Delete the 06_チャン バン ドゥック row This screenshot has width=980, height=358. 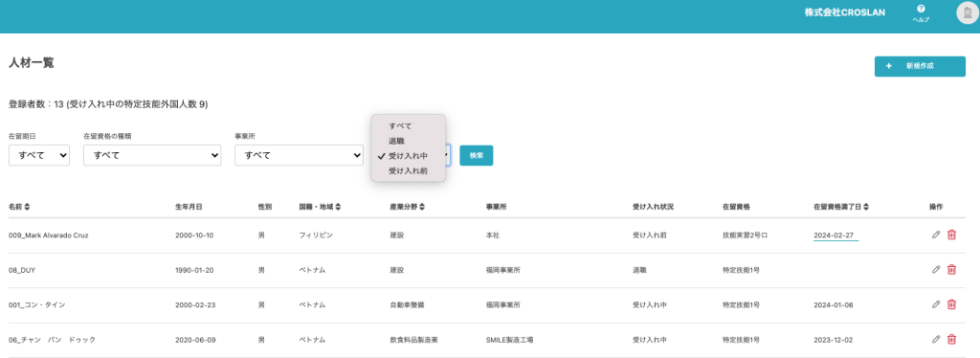click(951, 340)
